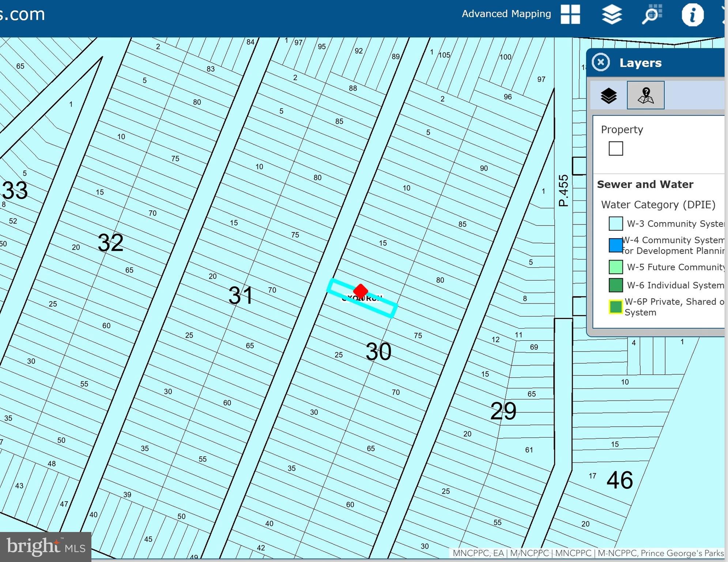728x562 pixels.
Task: Click the W-5 Future Community swatch
Action: coord(616,267)
